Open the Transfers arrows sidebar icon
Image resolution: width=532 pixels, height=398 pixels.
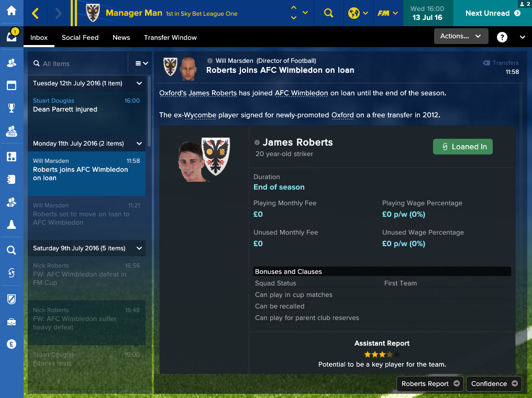12,273
